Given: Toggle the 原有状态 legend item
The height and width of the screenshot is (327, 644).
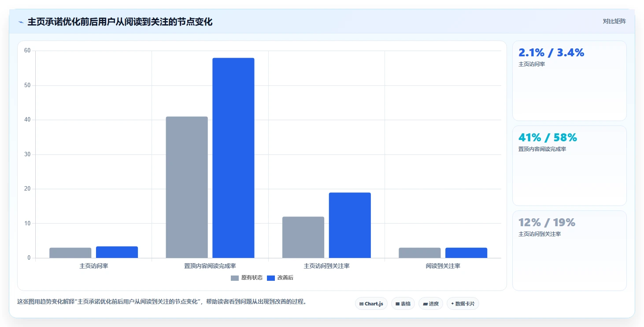Looking at the screenshot, I should coord(247,278).
